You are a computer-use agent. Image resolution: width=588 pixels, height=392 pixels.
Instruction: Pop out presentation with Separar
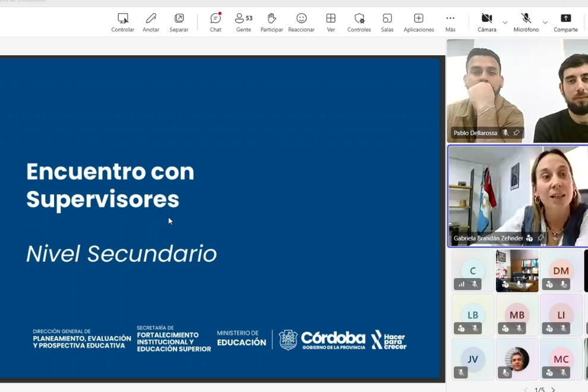point(179,23)
